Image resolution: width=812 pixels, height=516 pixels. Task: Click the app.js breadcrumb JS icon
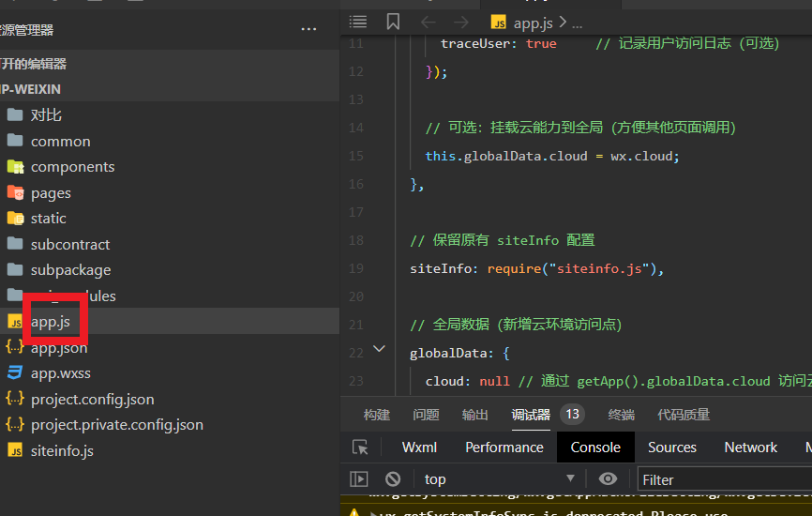(x=499, y=23)
